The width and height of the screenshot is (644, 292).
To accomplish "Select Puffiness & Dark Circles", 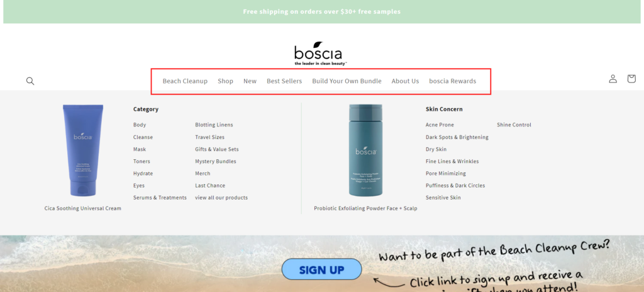I will click(x=455, y=186).
